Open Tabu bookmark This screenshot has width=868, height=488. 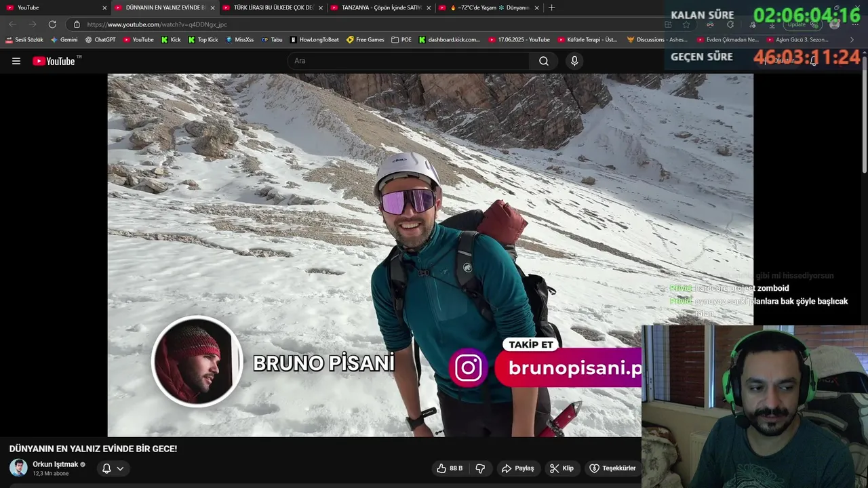pos(272,40)
